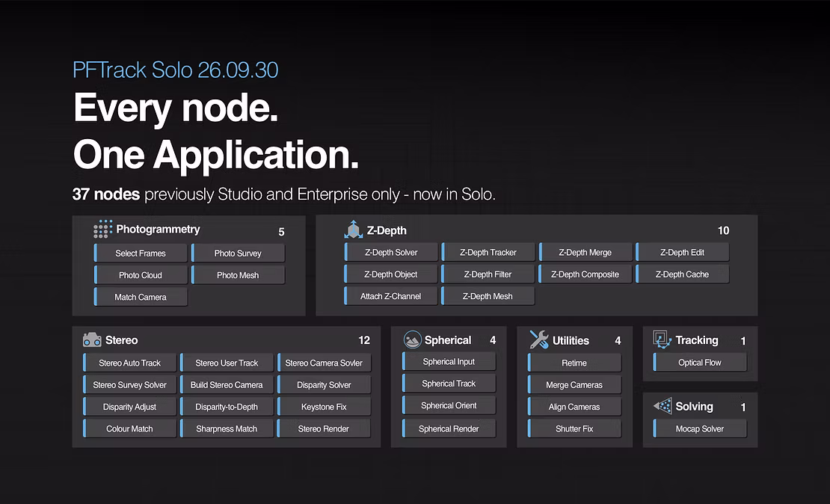Choose the Z-Depth Composite node
The width and height of the screenshot is (830, 504).
pos(585,274)
